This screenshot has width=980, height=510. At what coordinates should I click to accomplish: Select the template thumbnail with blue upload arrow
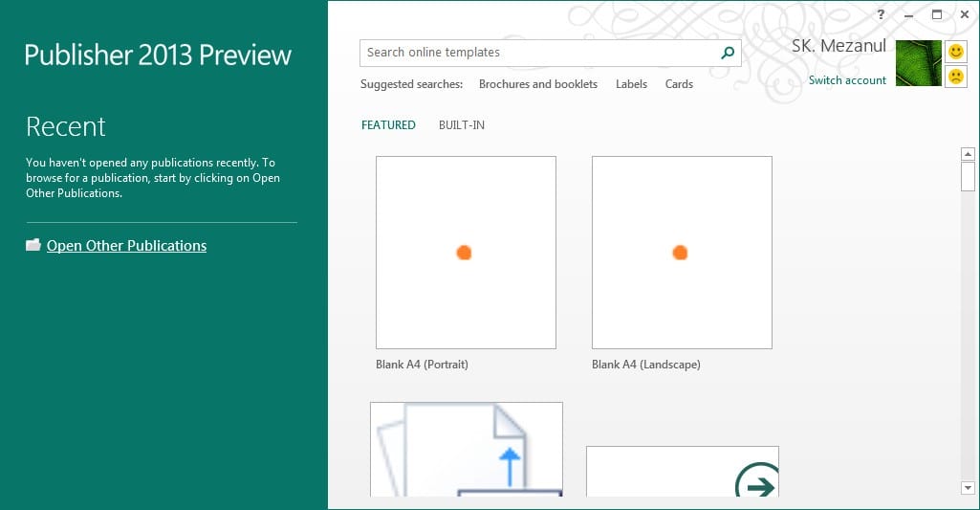click(x=467, y=450)
